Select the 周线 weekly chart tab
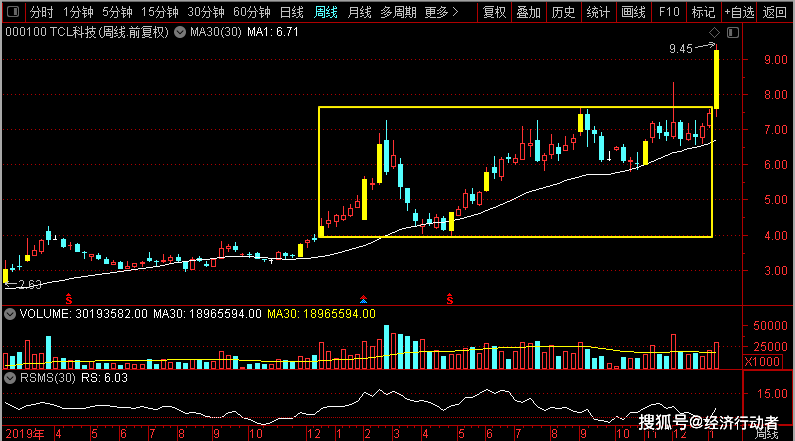 pyautogui.click(x=326, y=12)
